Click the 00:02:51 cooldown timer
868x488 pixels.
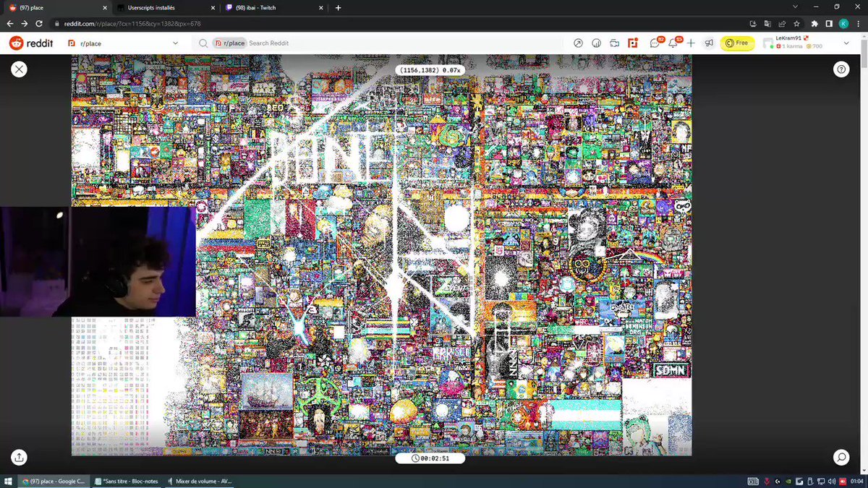(430, 458)
